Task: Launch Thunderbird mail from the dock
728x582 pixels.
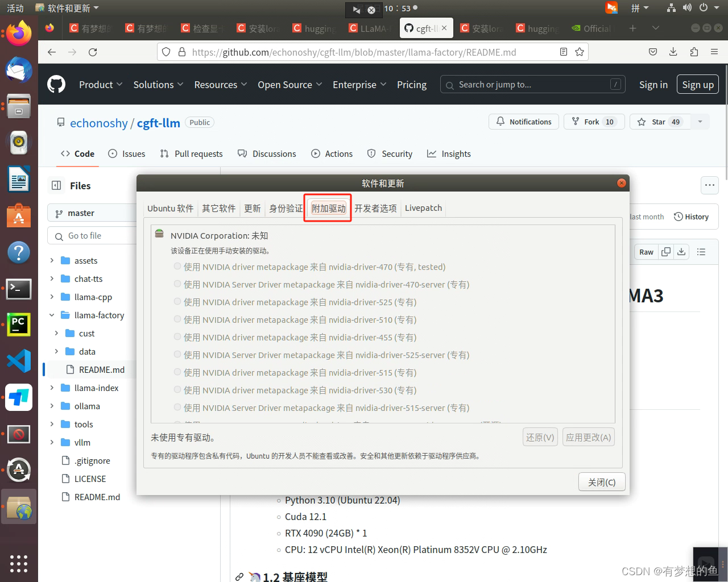Action: [19, 70]
